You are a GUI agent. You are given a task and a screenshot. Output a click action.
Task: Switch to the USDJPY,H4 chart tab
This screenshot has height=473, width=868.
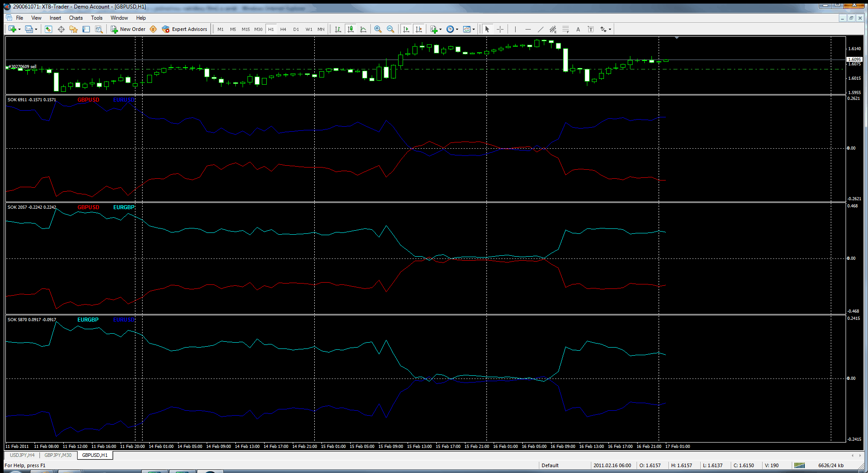click(22, 455)
